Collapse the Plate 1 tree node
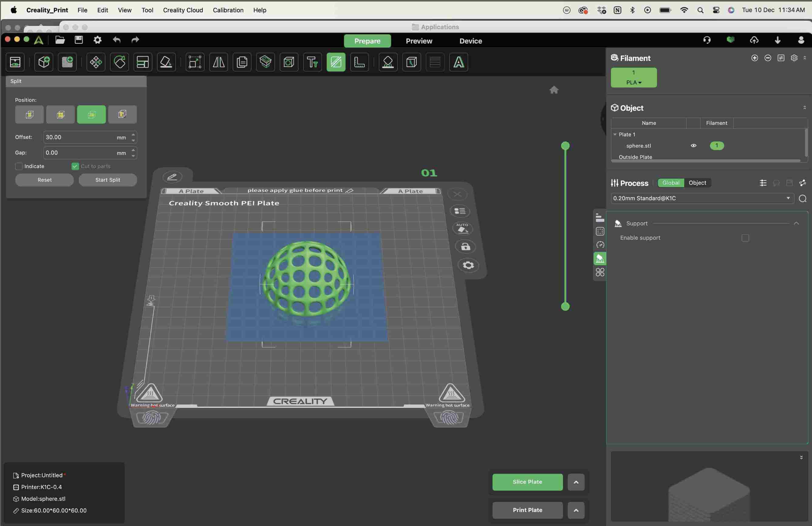Screen dimensions: 812x526 tap(615, 135)
